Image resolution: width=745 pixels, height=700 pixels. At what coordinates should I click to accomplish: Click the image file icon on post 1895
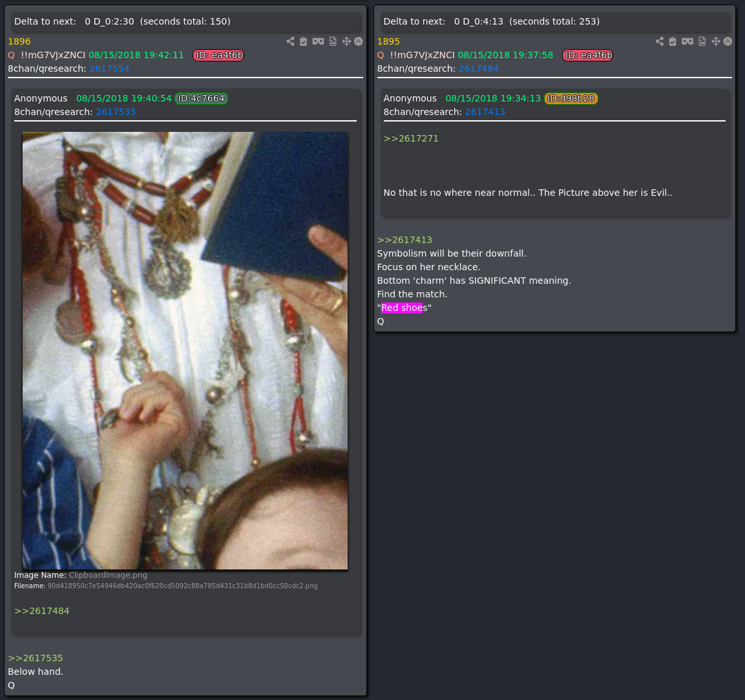pos(702,41)
